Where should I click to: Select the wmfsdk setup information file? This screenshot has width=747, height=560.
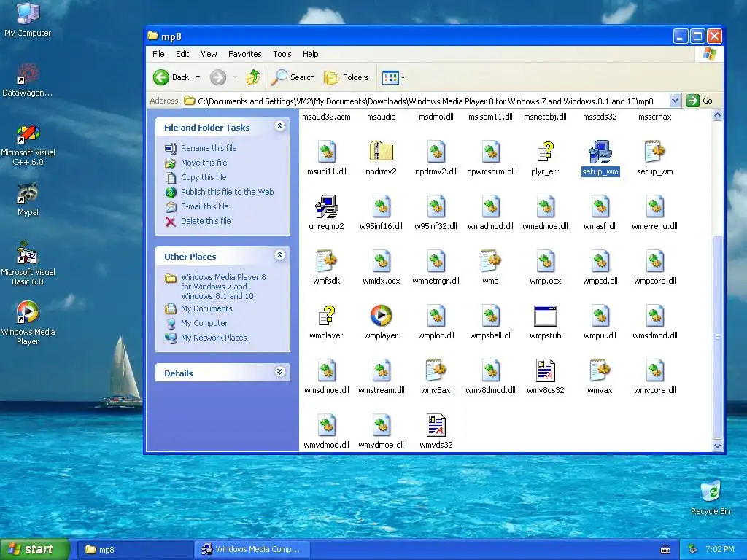pyautogui.click(x=326, y=267)
